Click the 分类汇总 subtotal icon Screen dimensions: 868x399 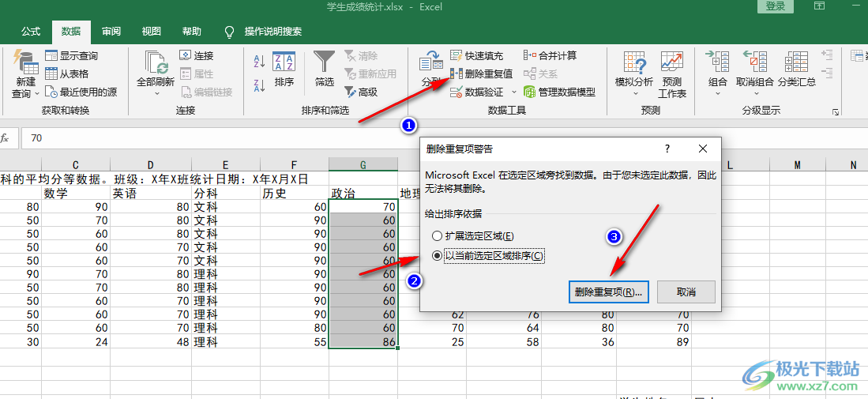(x=797, y=62)
